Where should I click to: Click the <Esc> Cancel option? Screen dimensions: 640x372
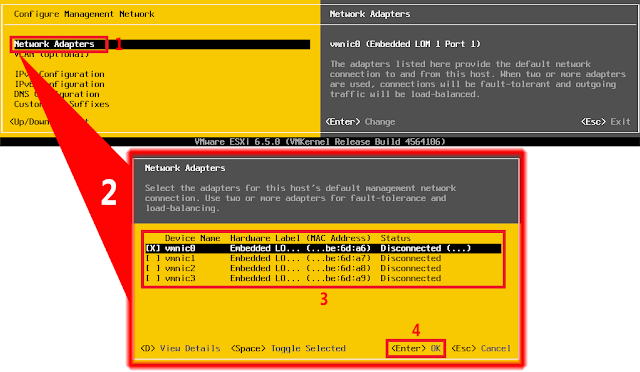[481, 348]
